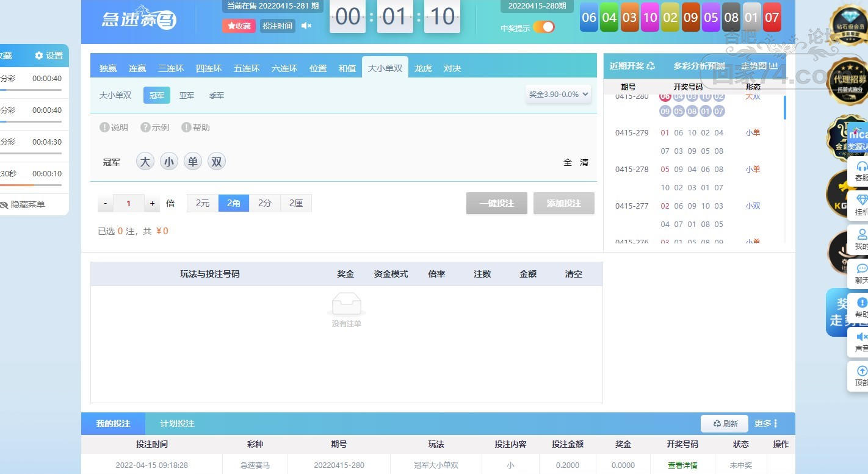Screen dimensions: 868x474
Task: Click the 示例 question icon
Action: coord(145,127)
